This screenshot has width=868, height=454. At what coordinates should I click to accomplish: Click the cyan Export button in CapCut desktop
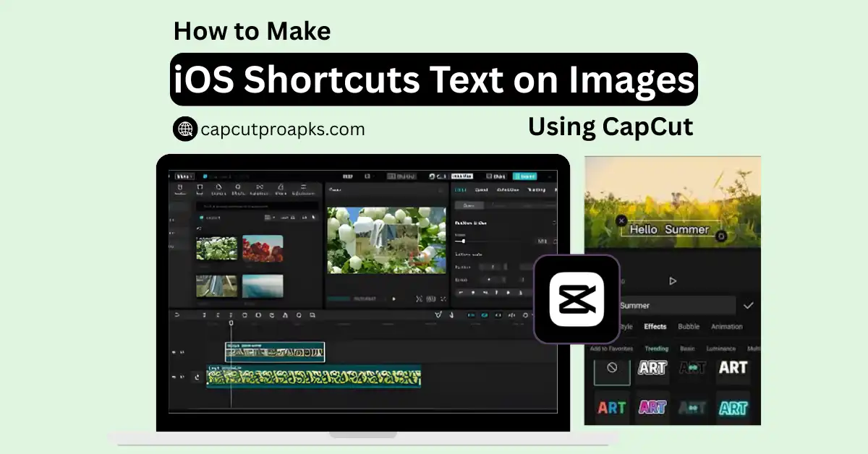525,176
